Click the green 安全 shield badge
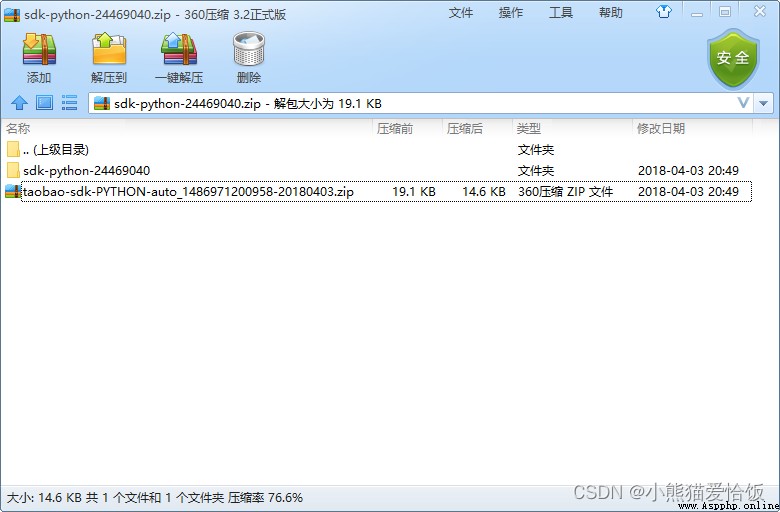This screenshot has height=512, width=780. 733,59
